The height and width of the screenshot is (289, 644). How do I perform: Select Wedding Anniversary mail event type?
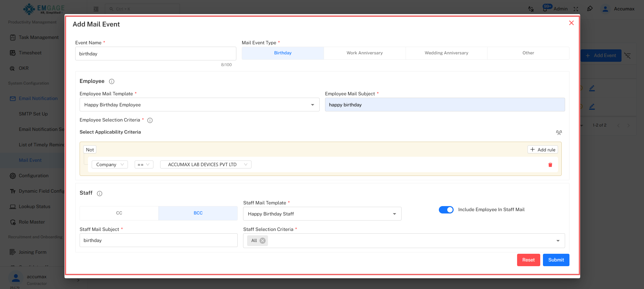point(446,53)
